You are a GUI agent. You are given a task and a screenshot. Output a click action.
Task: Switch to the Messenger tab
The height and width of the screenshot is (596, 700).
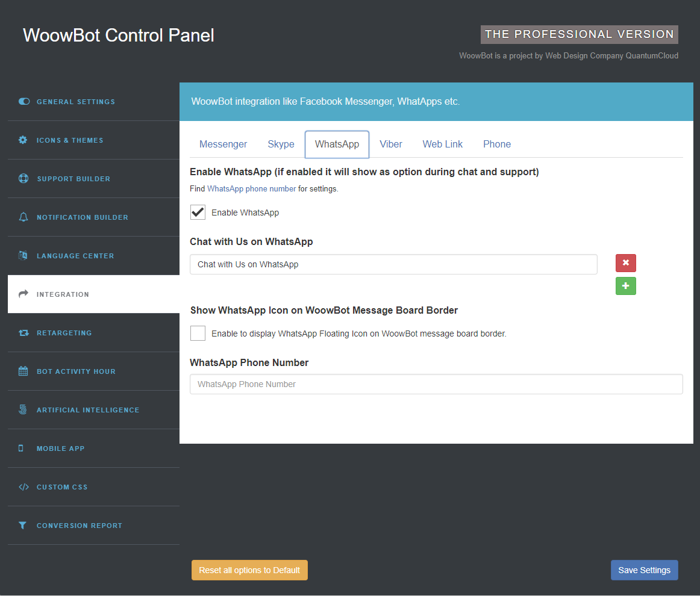tap(223, 144)
